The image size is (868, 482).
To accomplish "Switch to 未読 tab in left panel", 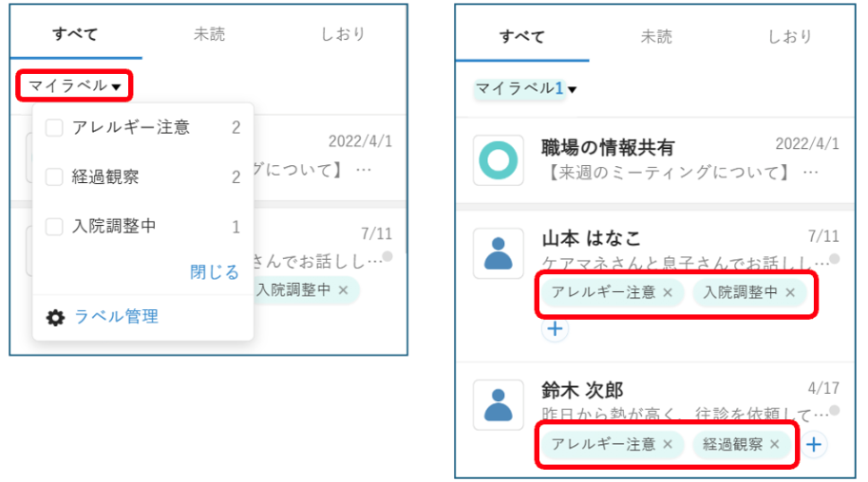I will 210,34.
